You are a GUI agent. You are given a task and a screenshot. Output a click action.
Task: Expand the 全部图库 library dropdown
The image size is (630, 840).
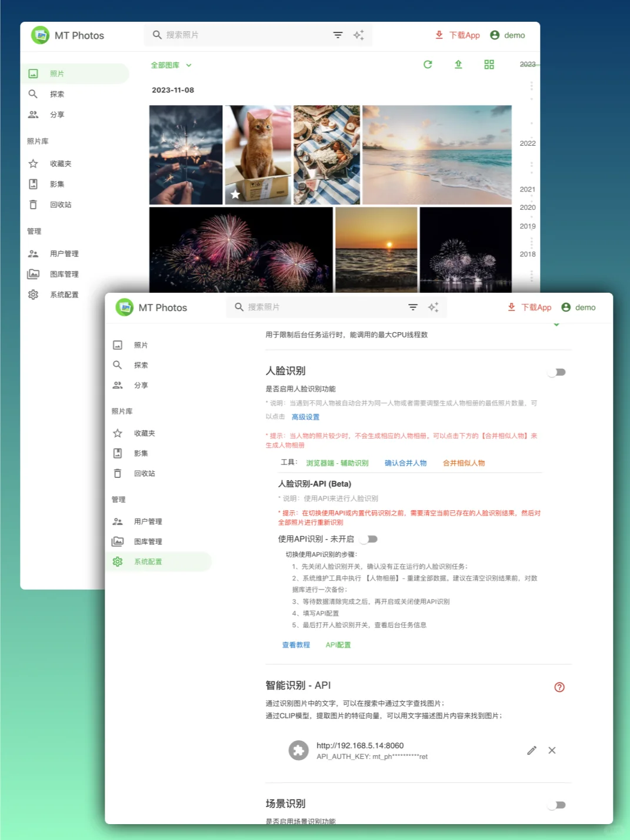169,65
